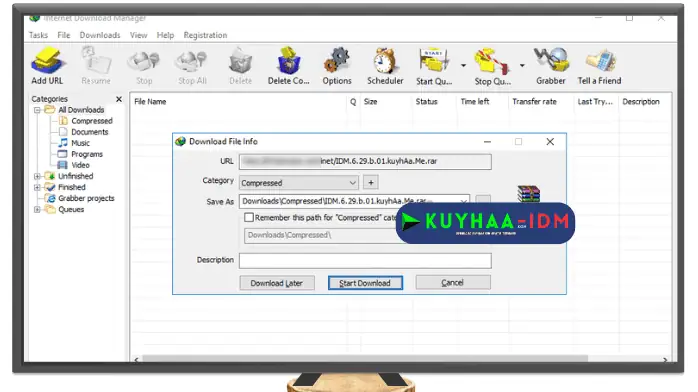Collapse the All Downloads tree node
Image resolution: width=698 pixels, height=392 pixels.
[x=37, y=110]
